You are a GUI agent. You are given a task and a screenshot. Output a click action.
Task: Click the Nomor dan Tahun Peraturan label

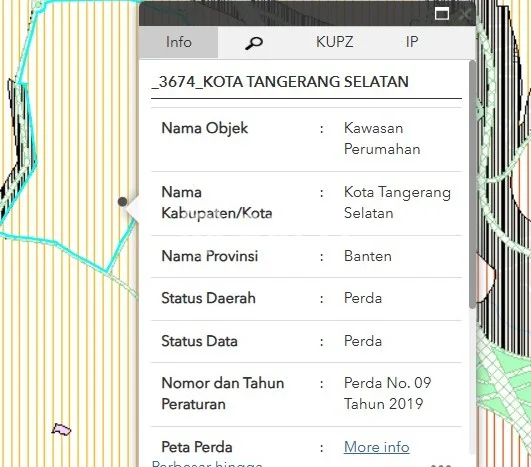pyautogui.click(x=222, y=394)
